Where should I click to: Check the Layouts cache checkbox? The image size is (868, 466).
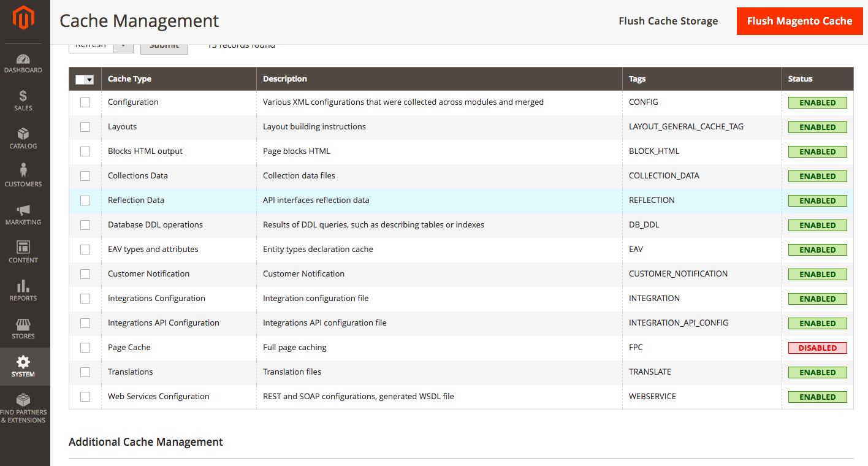[85, 127]
